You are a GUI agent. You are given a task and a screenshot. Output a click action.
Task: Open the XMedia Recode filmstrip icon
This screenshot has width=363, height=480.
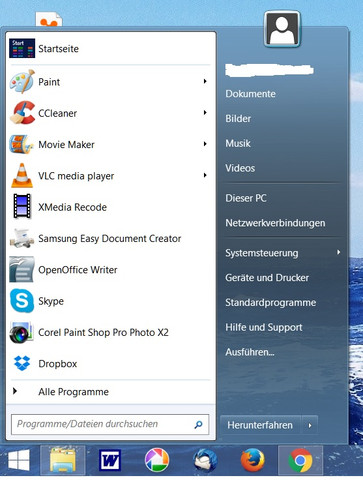click(x=22, y=206)
